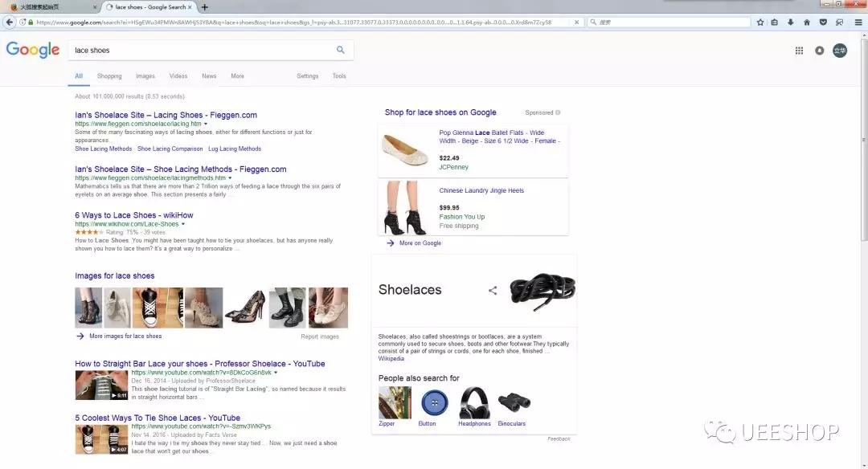Send Feedback on the knowledge panel
Viewport: 868px width, 469px height.
click(x=559, y=438)
